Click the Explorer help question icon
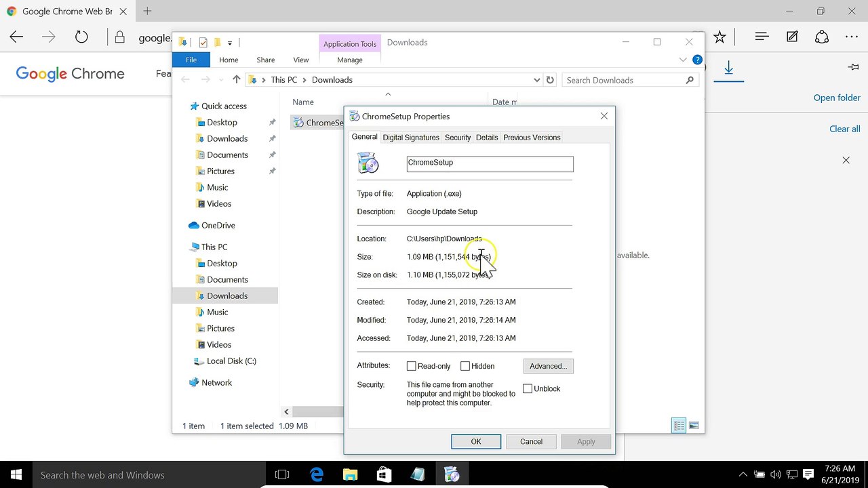868x488 pixels. pyautogui.click(x=697, y=60)
